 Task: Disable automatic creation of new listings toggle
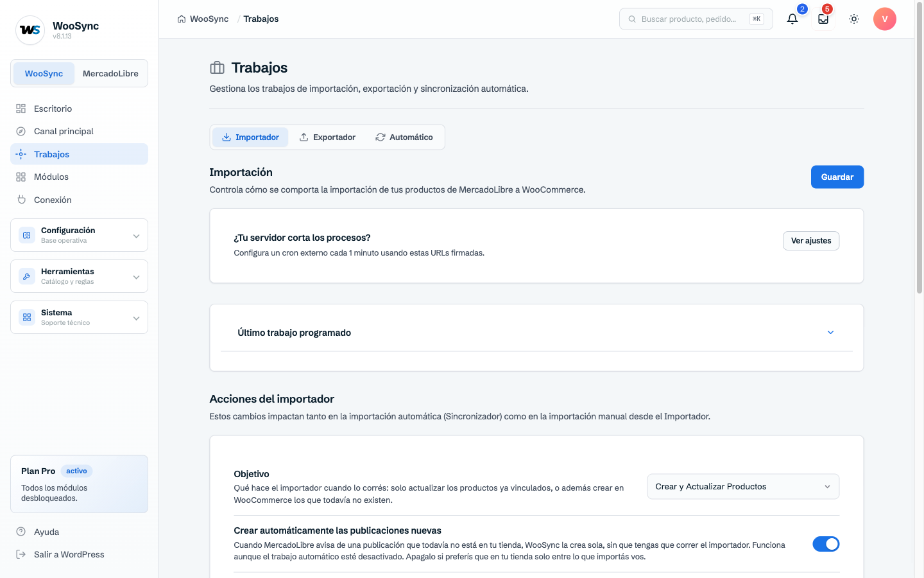(x=826, y=544)
